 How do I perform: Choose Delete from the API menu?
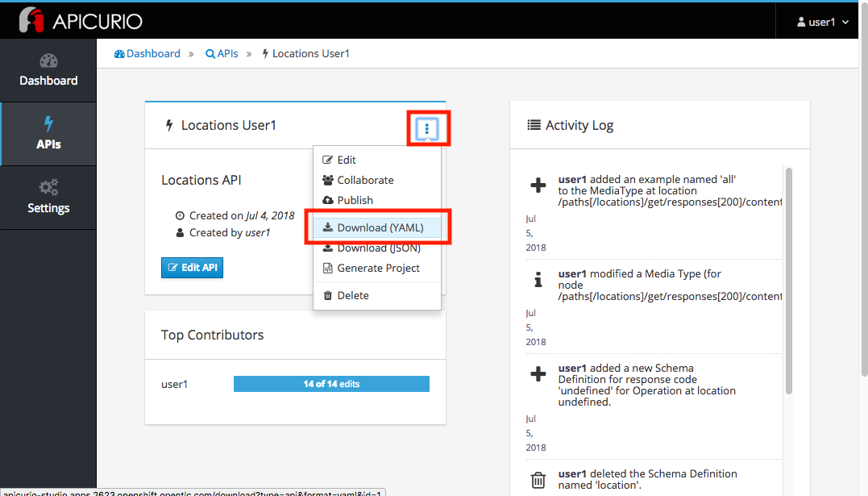352,295
